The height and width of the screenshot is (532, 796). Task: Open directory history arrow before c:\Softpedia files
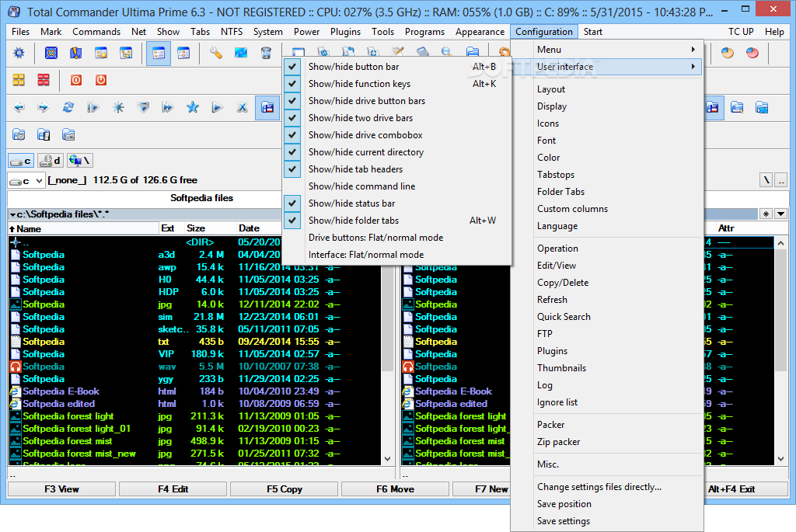point(12,214)
